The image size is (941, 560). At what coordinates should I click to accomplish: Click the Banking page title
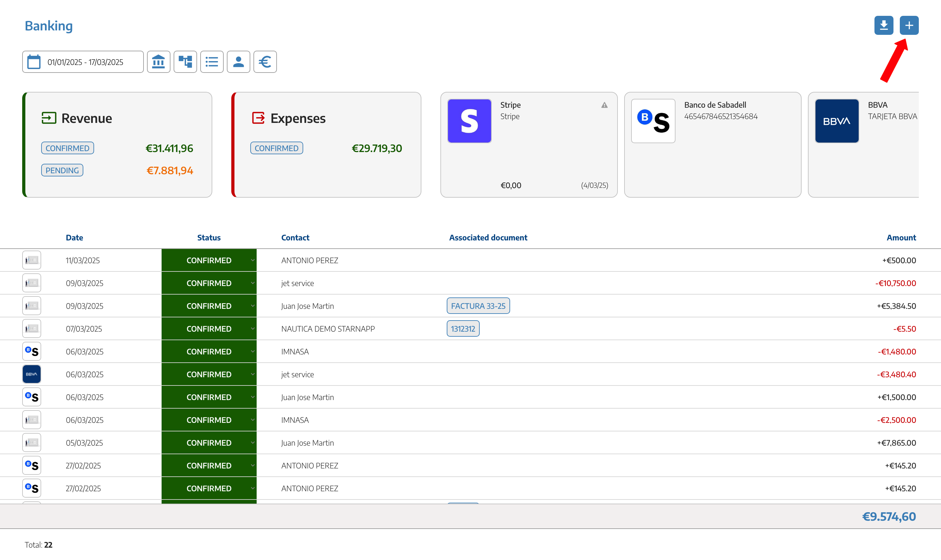[x=49, y=26]
